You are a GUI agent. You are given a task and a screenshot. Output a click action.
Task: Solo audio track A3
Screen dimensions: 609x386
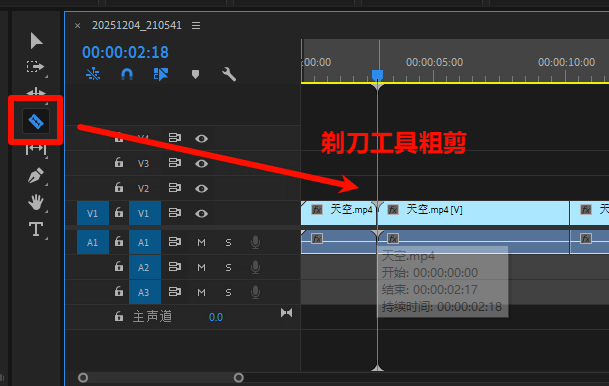pyautogui.click(x=228, y=292)
